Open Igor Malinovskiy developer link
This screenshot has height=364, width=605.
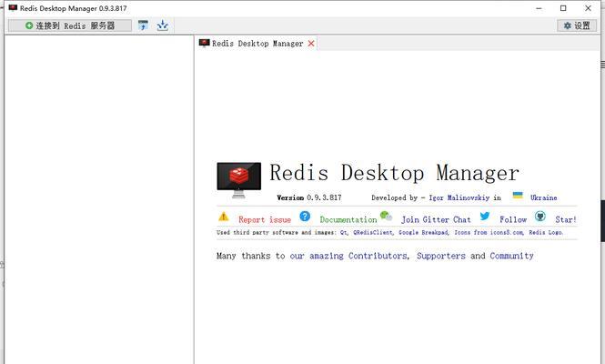(459, 197)
